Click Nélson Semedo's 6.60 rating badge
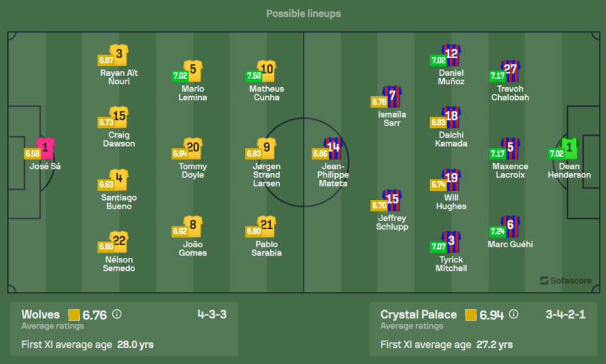The image size is (606, 364). (x=105, y=247)
